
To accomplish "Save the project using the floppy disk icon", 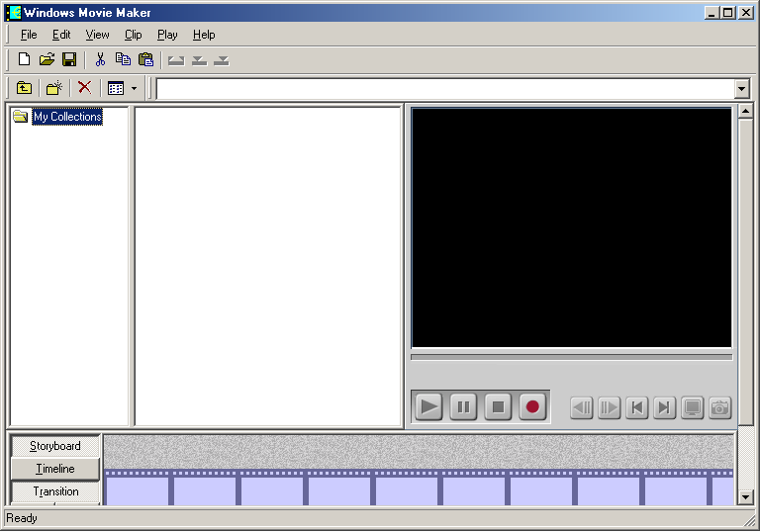I will tap(69, 59).
